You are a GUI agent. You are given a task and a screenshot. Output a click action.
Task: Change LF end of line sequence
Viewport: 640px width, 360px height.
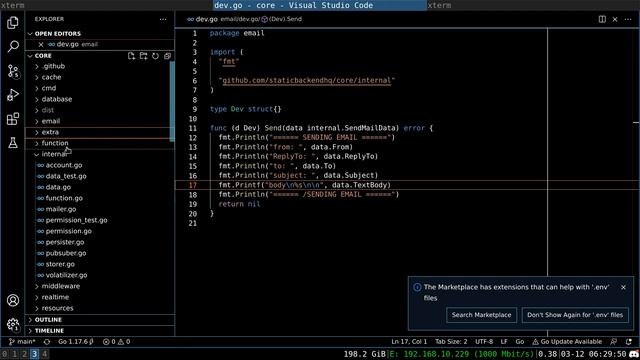[x=504, y=342]
